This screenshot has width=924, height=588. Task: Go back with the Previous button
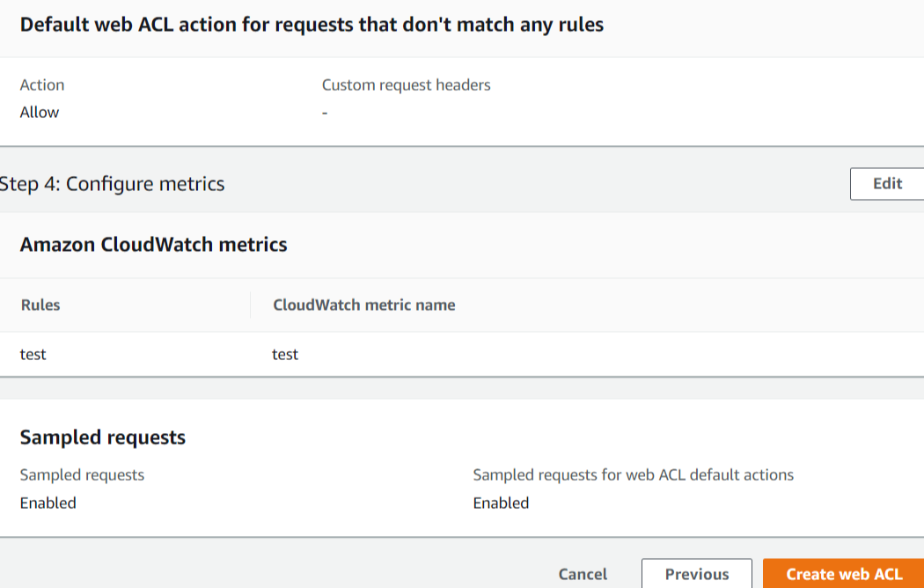pyautogui.click(x=696, y=574)
